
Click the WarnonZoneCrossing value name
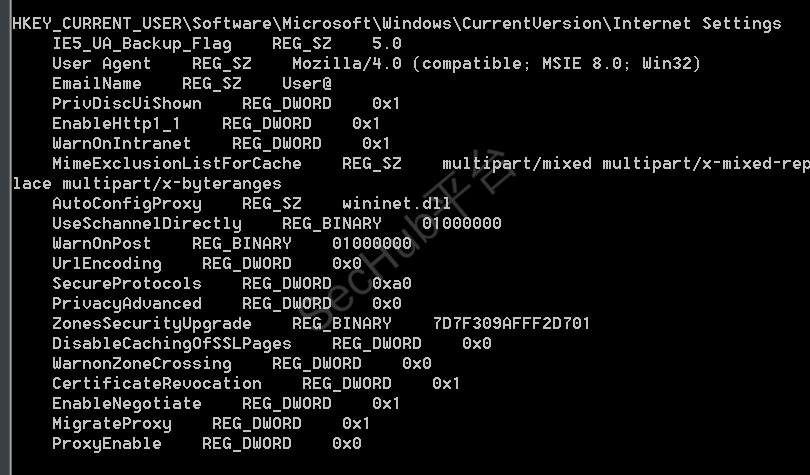(141, 363)
